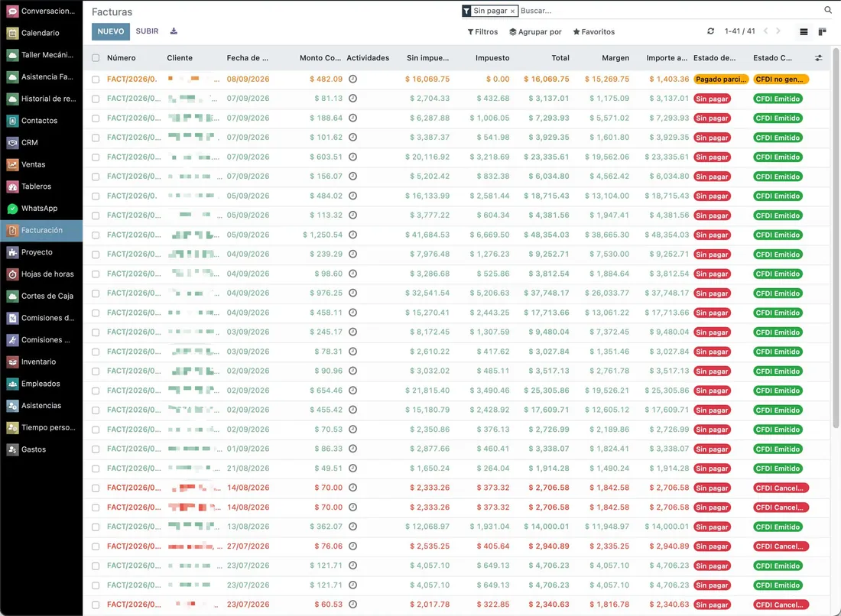Click the NUEVO button

[111, 31]
